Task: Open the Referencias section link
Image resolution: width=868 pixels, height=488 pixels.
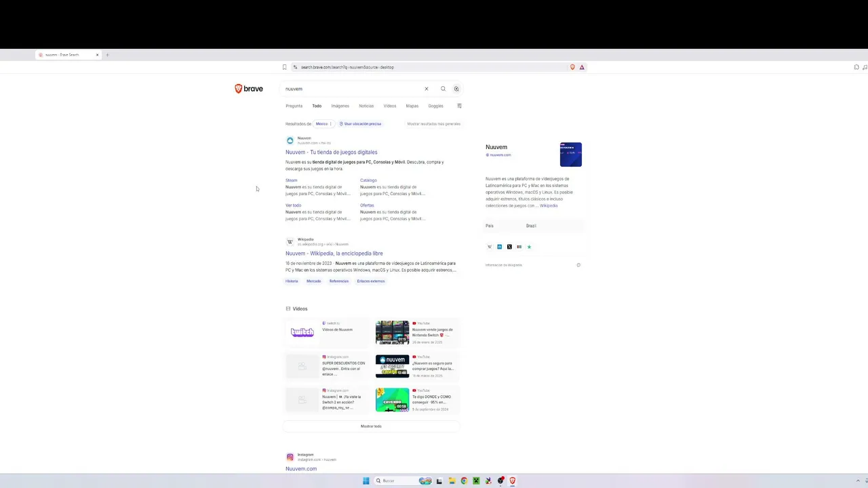Action: pyautogui.click(x=339, y=281)
